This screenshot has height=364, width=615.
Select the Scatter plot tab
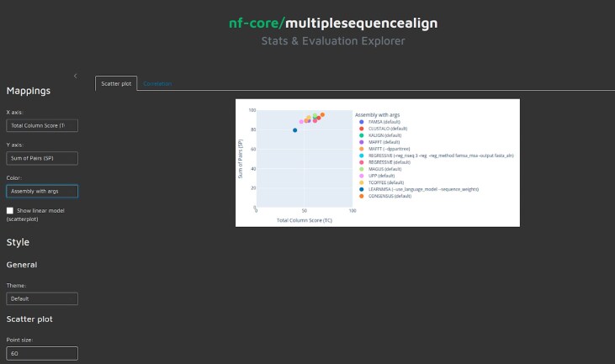116,83
